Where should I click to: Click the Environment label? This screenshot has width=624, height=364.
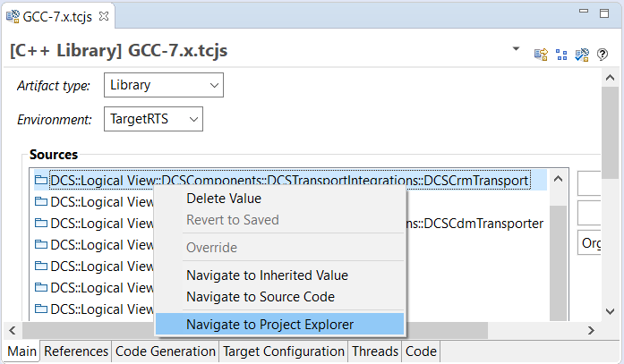pos(54,119)
